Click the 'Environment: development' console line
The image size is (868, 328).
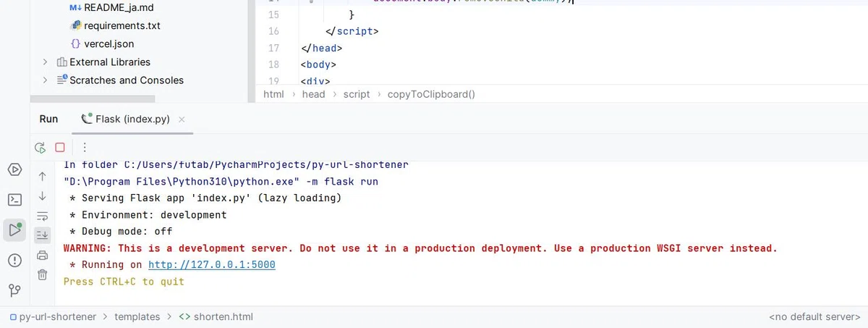click(148, 214)
